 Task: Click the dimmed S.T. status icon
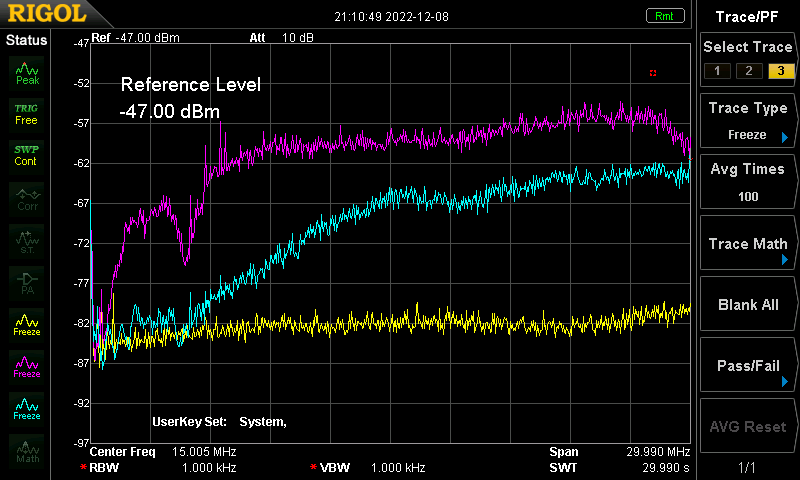point(27,241)
